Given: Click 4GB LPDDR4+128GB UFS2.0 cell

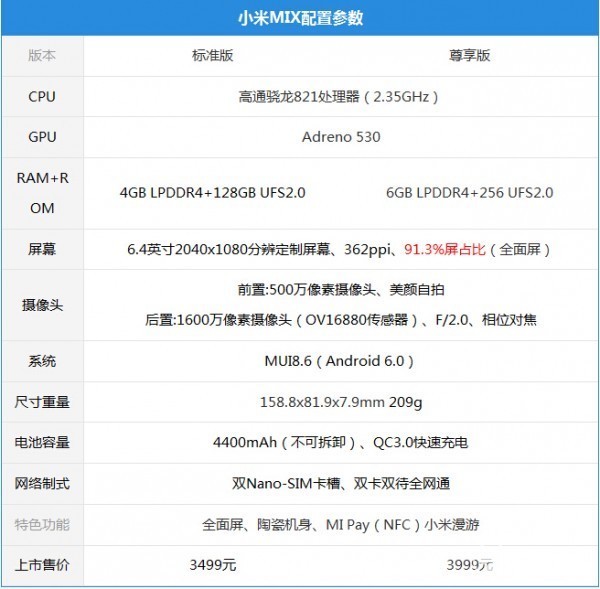Looking at the screenshot, I should point(213,193).
